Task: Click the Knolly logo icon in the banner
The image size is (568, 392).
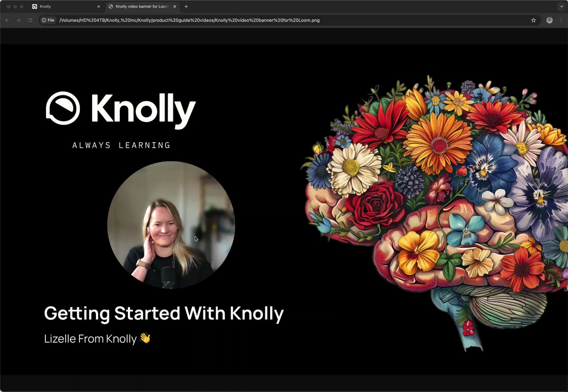Action: (x=63, y=108)
